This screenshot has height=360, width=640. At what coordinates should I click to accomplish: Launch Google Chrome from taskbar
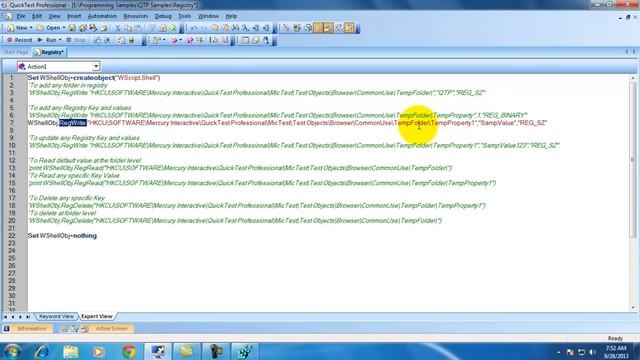(129, 351)
